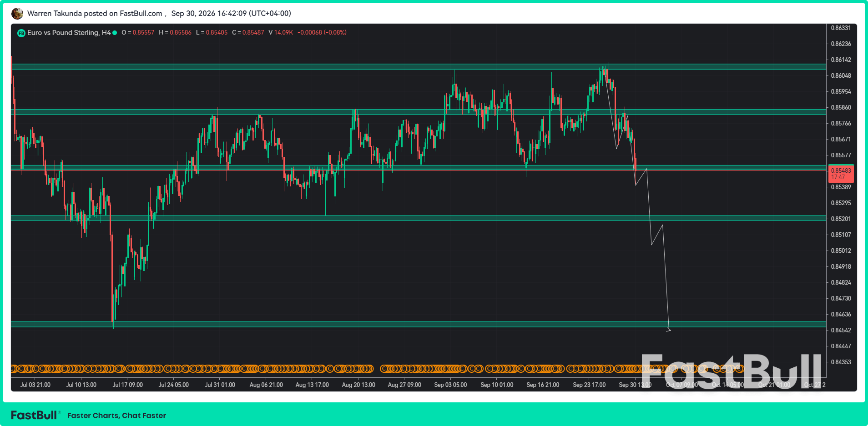Click the change value -0.00068 (-0.08%)
The height and width of the screenshot is (426, 868).
pos(322,33)
